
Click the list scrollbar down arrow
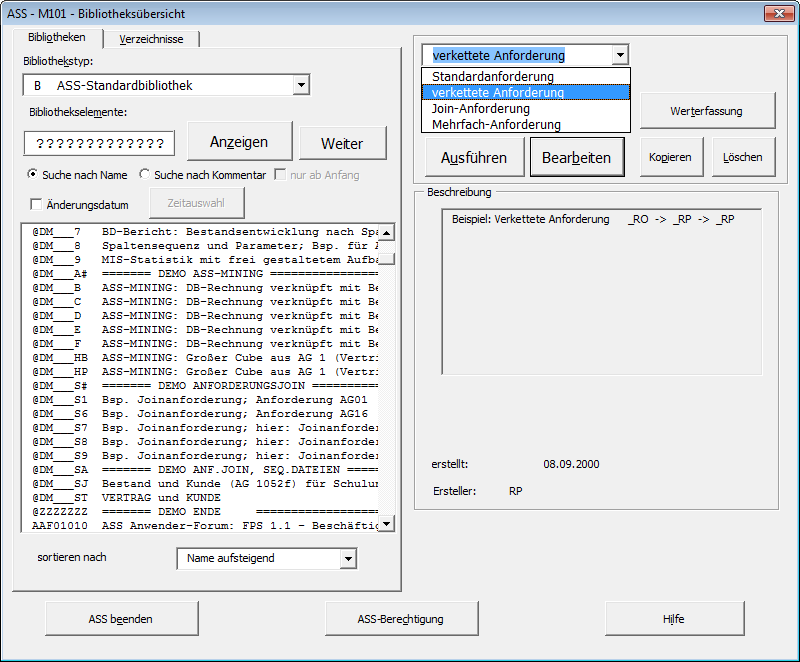[387, 523]
